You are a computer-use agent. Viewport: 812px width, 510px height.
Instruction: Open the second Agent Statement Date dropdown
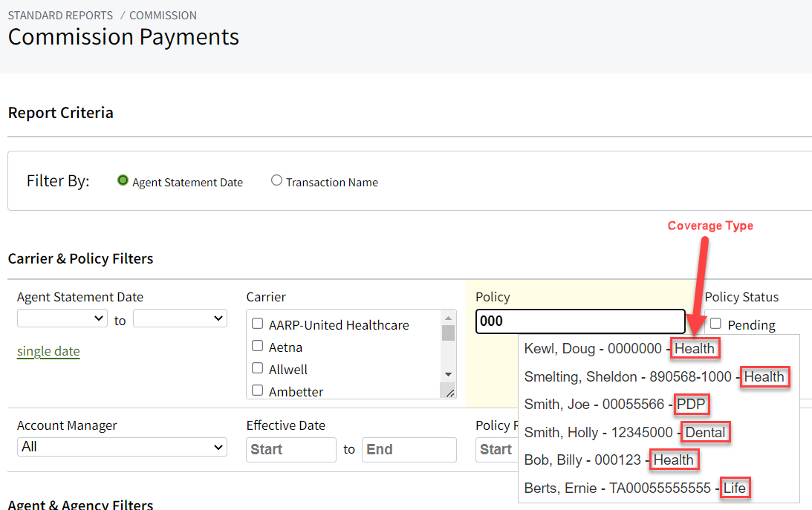coord(180,318)
